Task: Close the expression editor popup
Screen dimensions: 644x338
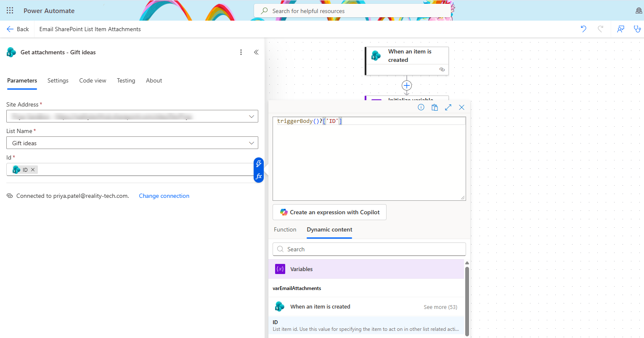Action: tap(461, 107)
